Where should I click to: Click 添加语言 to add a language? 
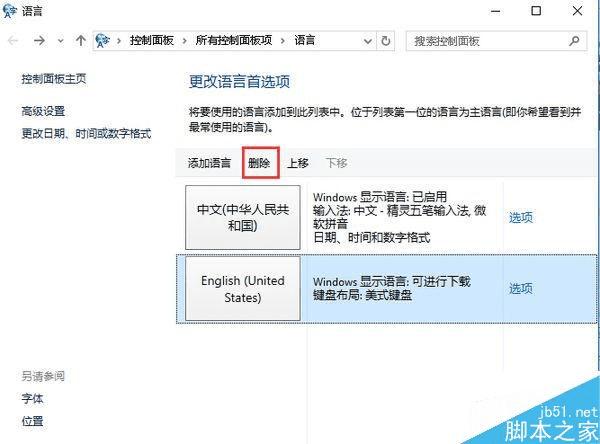(209, 163)
